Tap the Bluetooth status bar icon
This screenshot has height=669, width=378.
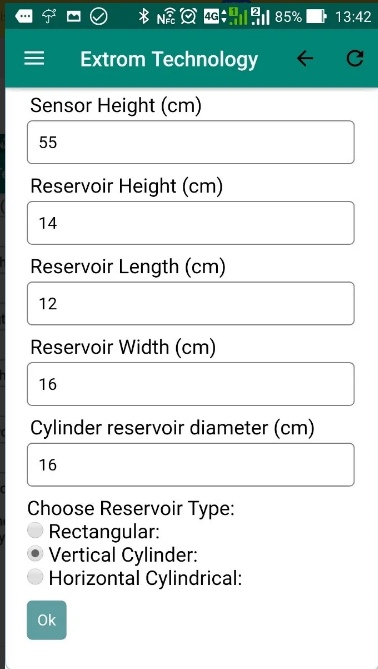144,17
